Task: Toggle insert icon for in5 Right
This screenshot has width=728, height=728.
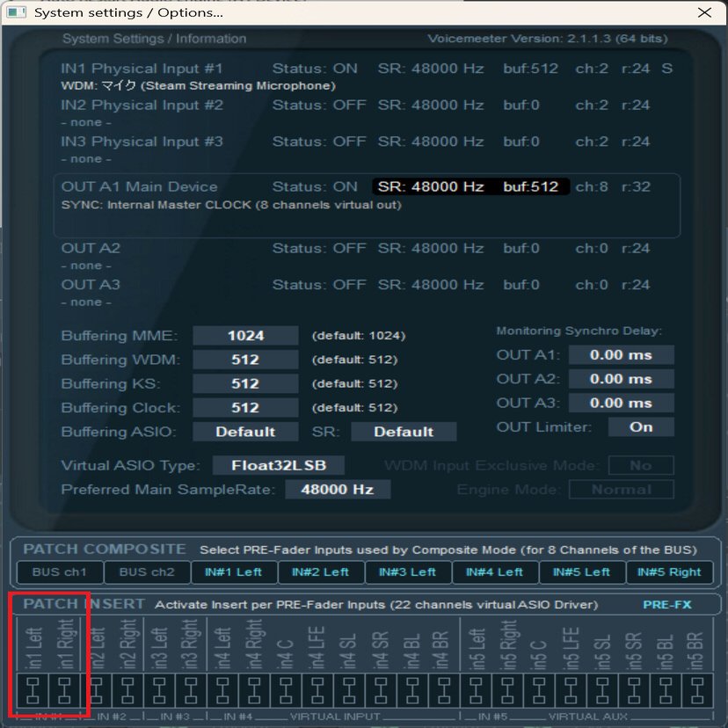Action: [x=507, y=690]
